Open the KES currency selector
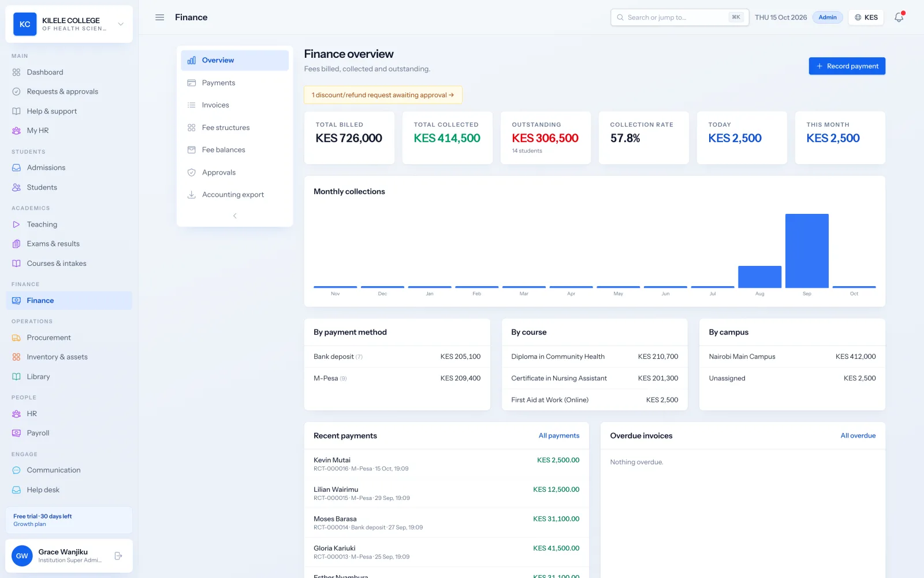This screenshot has width=924, height=578. (866, 17)
